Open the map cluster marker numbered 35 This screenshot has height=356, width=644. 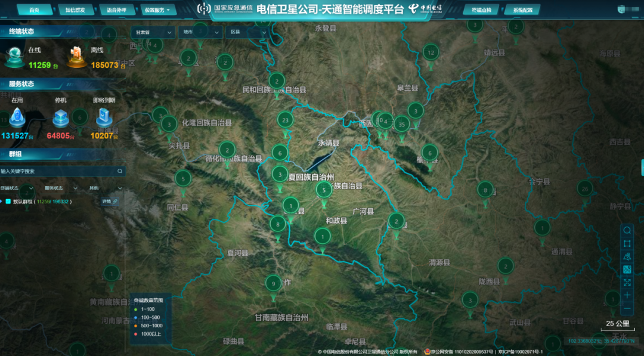[401, 125]
